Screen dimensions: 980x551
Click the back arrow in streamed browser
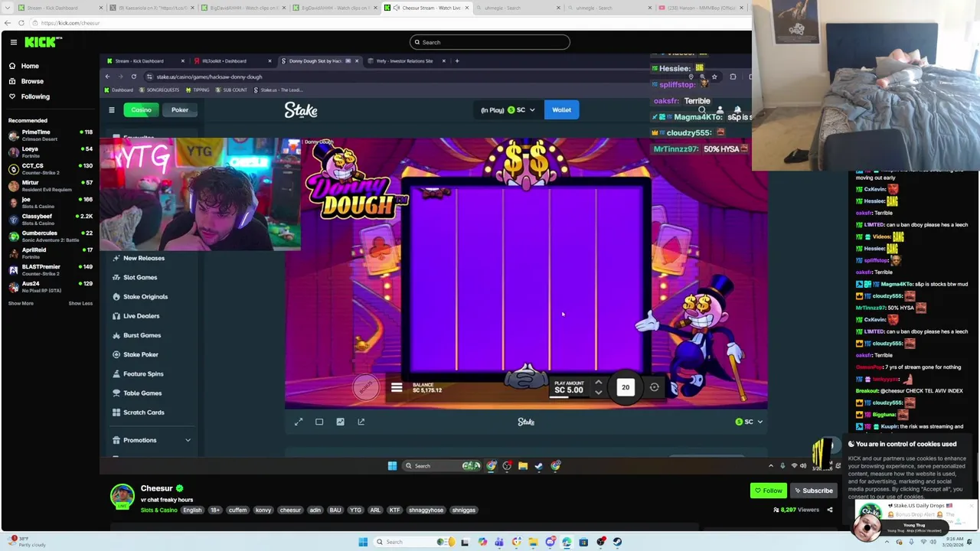[x=107, y=77]
